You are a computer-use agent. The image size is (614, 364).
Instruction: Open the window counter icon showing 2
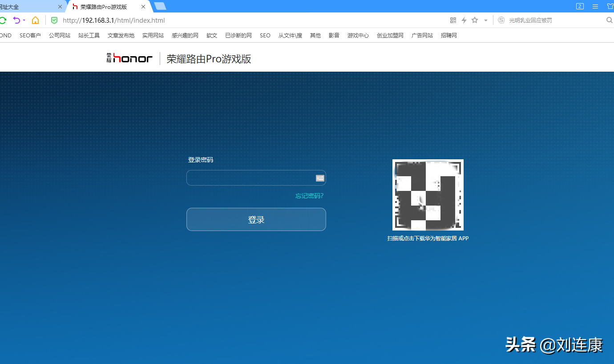click(x=580, y=6)
